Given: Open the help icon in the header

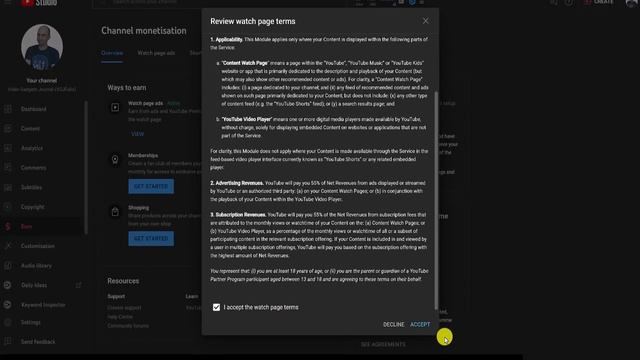Looking at the screenshot, I should [x=569, y=2].
